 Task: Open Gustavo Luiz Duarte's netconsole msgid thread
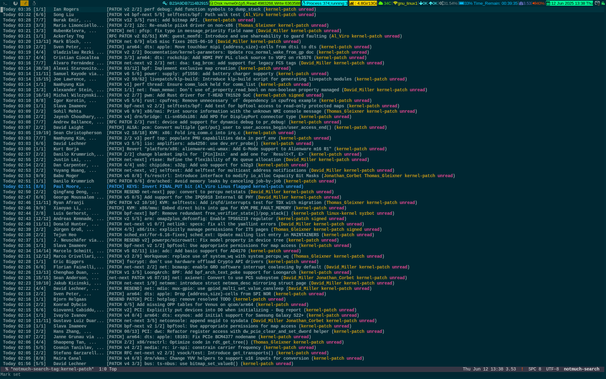tap(190, 321)
